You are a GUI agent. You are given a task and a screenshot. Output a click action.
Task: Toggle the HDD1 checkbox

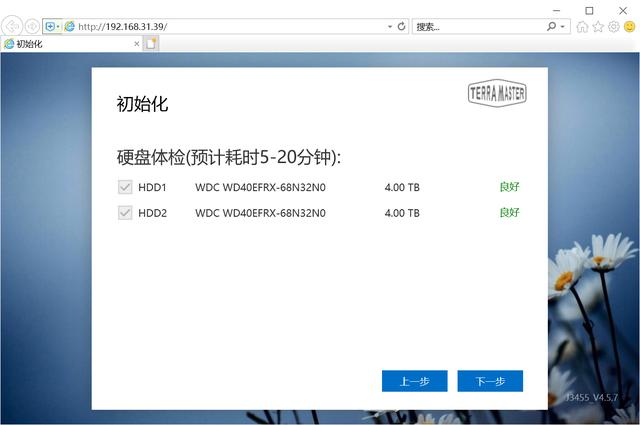click(125, 187)
